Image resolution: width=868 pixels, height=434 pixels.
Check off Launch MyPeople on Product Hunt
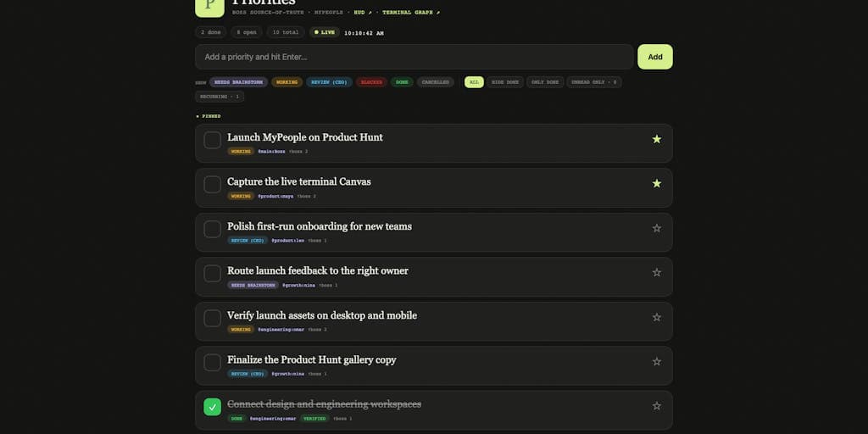click(213, 140)
